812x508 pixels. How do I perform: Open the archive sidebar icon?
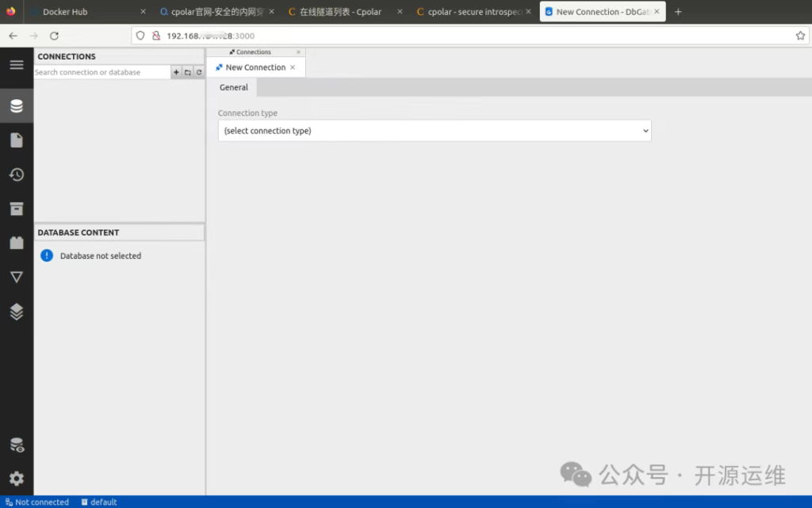coord(17,209)
